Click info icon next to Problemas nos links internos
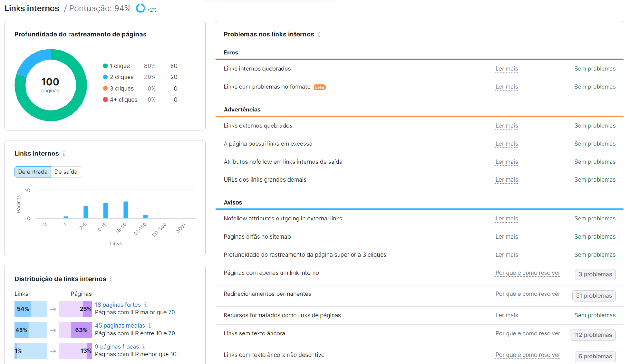 [x=319, y=35]
